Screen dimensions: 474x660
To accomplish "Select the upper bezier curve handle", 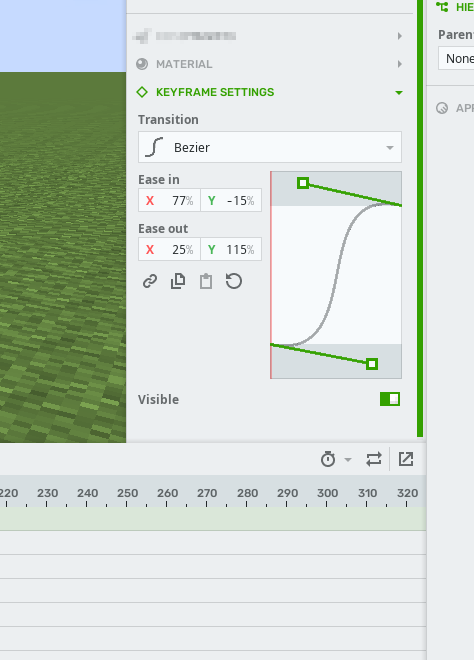I will click(x=303, y=183).
